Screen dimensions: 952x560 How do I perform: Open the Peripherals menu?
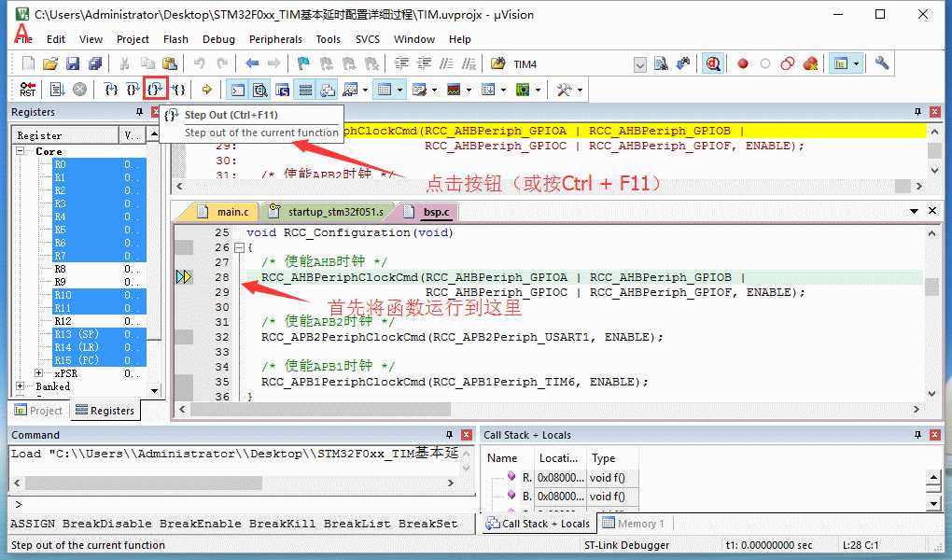tap(275, 39)
